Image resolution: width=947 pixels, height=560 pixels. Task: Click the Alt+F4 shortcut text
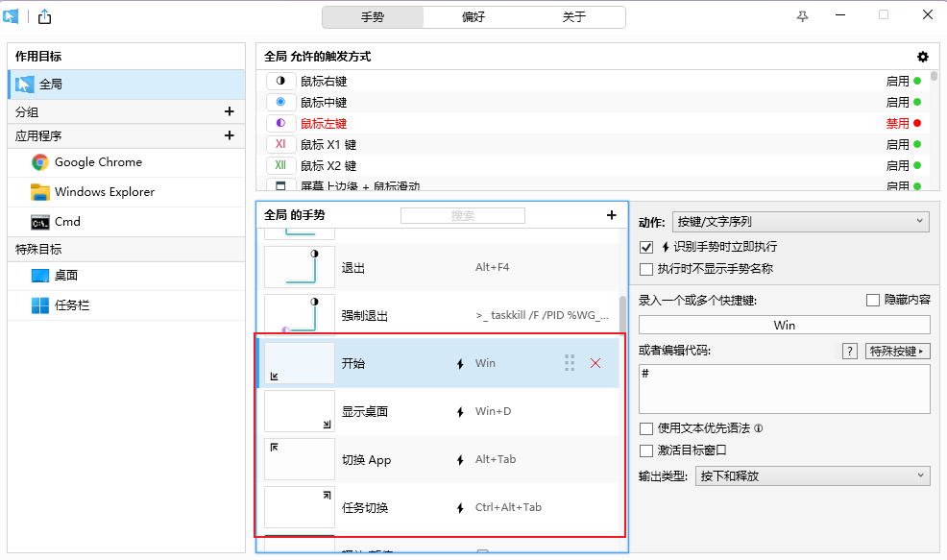coord(492,267)
